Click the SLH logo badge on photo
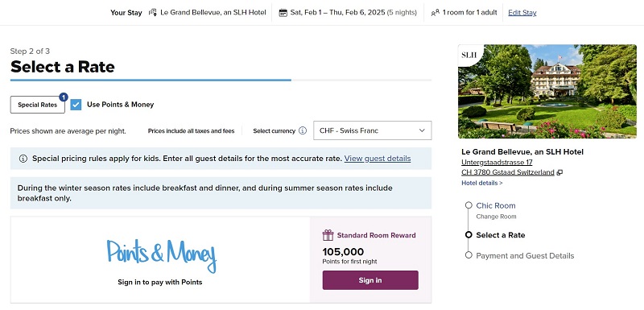 click(469, 55)
